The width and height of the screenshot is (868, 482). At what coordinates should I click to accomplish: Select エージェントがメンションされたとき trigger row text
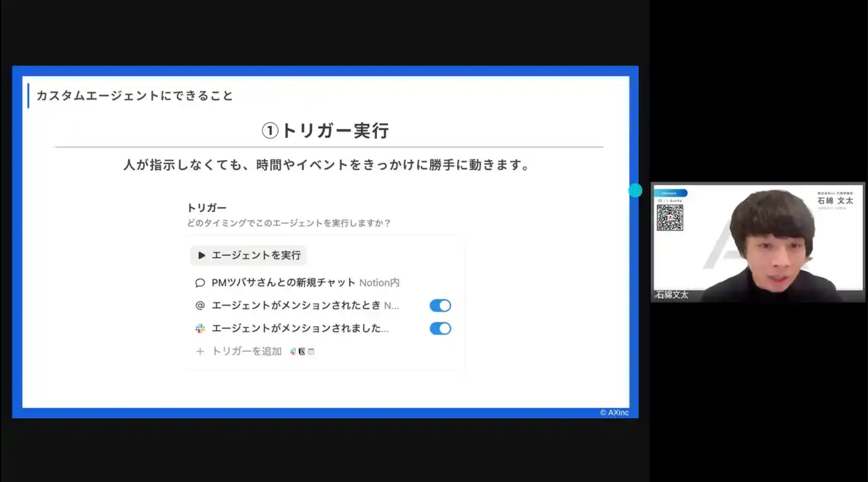296,306
